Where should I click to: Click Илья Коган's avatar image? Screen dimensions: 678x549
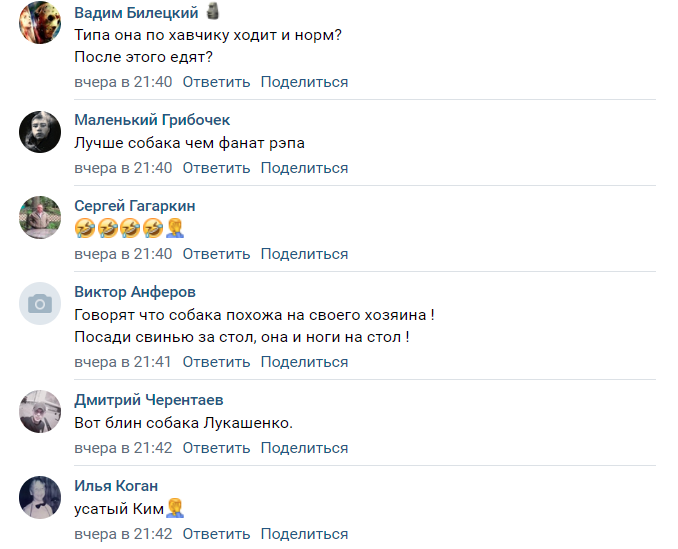point(41,497)
